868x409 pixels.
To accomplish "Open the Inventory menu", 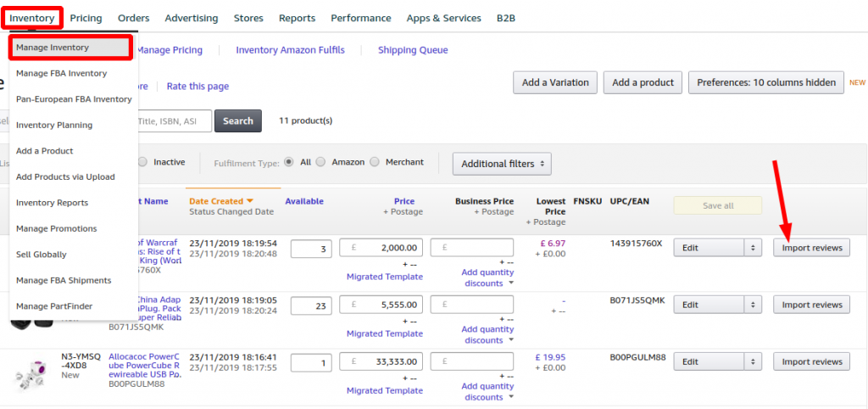I will (31, 19).
